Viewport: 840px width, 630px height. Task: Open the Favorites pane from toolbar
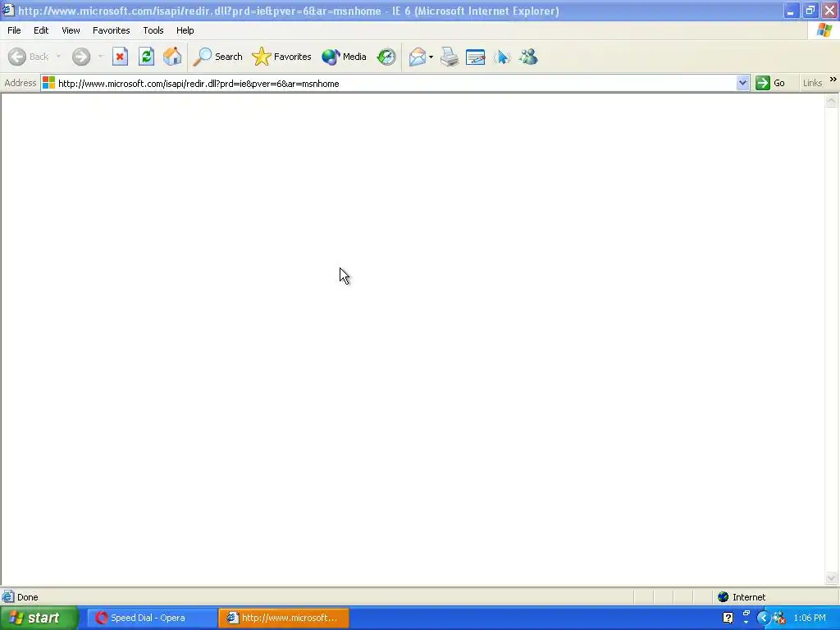pyautogui.click(x=281, y=57)
